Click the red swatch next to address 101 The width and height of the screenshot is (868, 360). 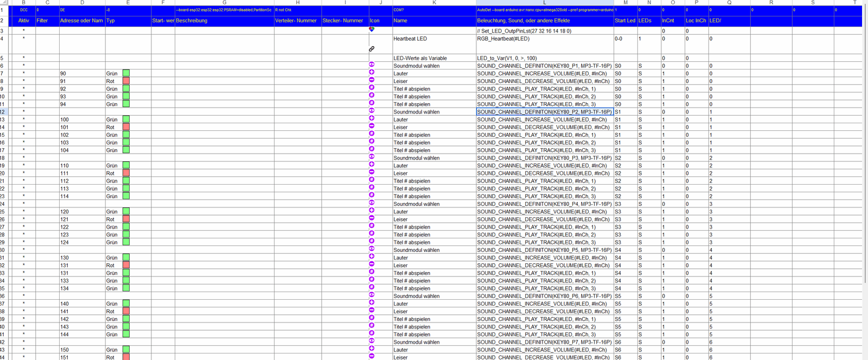coord(126,127)
